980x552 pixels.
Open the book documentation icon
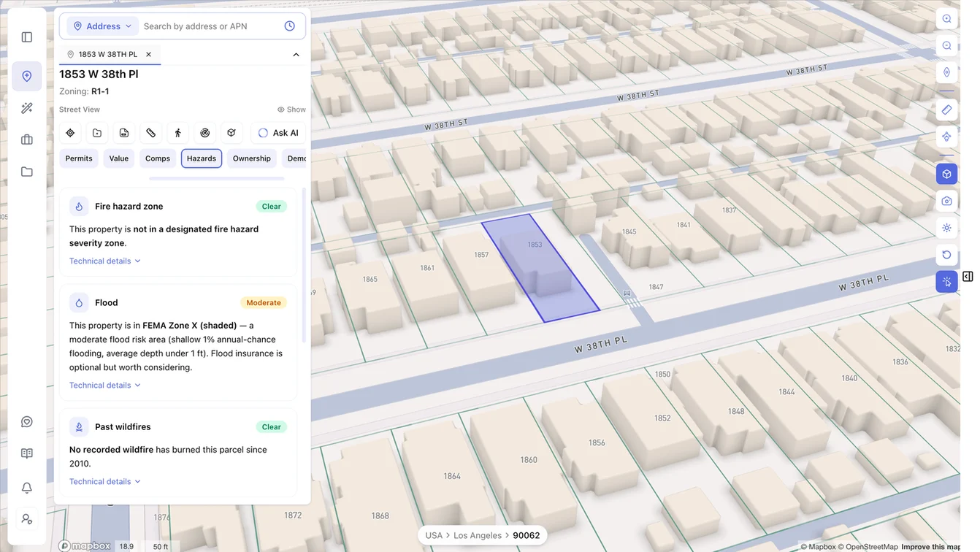27,453
